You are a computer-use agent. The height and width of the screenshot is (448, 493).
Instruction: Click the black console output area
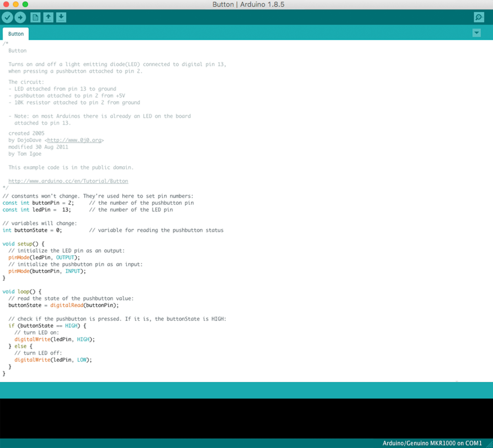coord(246,418)
